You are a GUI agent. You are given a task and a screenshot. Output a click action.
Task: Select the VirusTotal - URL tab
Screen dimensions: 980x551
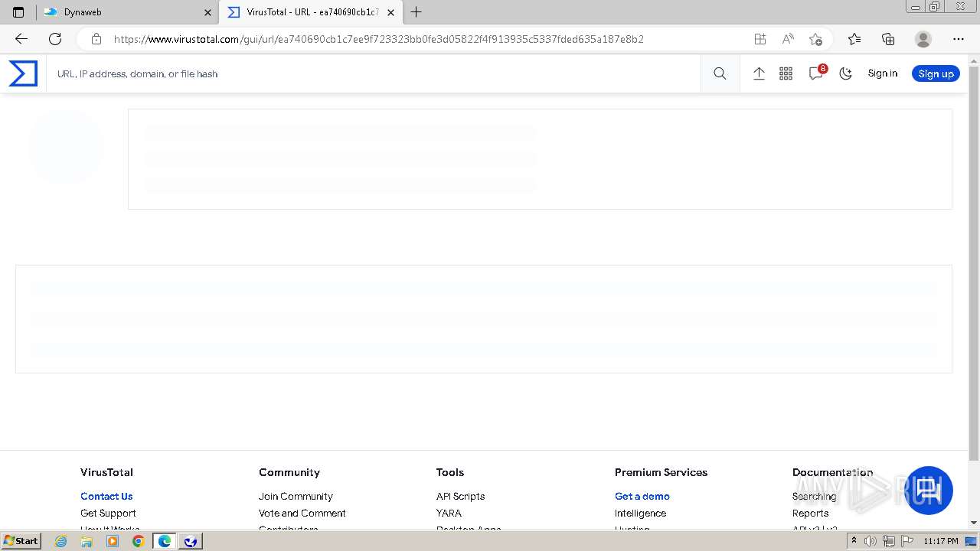click(311, 12)
